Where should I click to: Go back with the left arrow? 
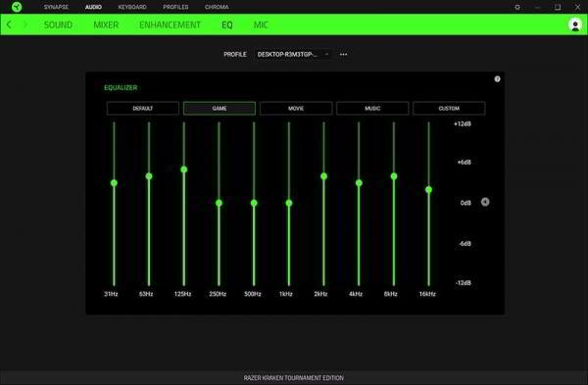click(x=9, y=24)
